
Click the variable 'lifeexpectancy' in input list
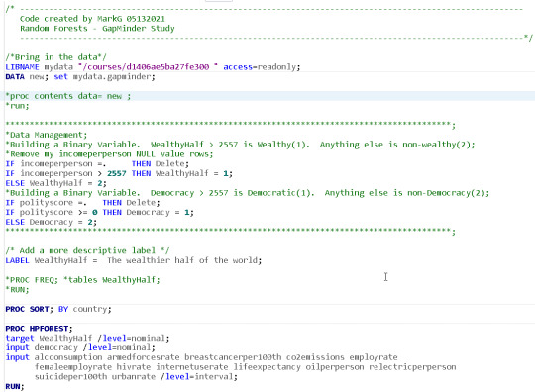pyautogui.click(x=267, y=367)
